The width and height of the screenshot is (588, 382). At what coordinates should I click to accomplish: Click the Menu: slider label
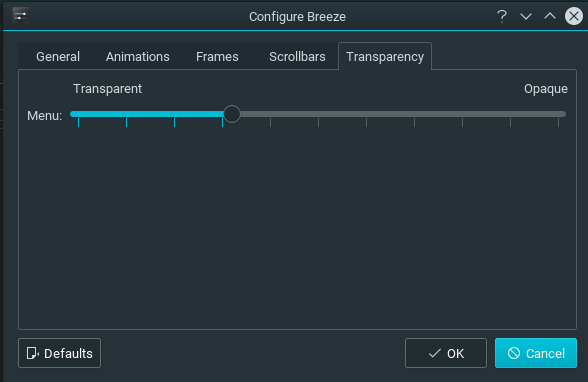point(45,115)
